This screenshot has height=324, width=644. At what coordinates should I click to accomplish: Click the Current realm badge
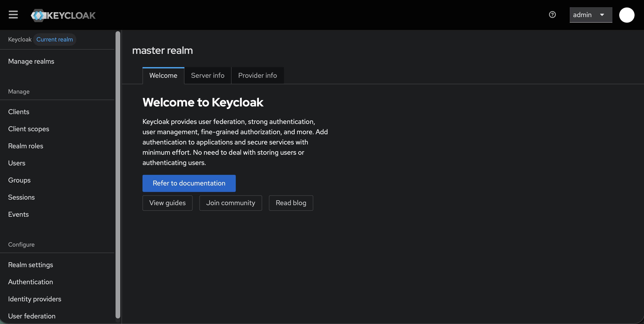[x=55, y=40]
